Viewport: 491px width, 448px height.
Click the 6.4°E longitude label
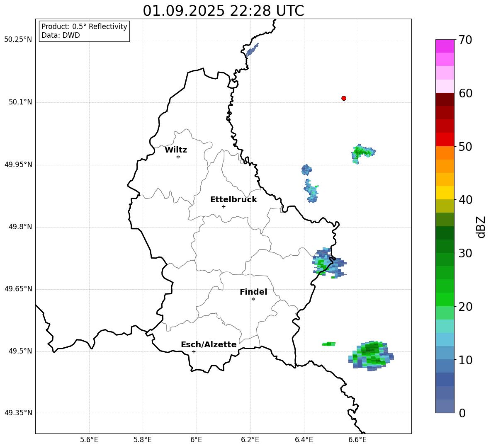(304, 440)
